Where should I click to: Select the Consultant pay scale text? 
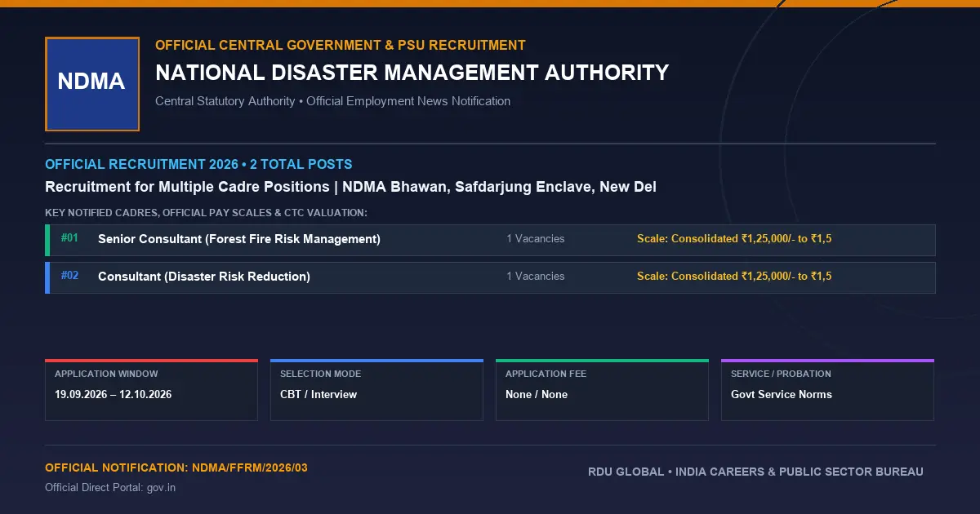tap(734, 277)
